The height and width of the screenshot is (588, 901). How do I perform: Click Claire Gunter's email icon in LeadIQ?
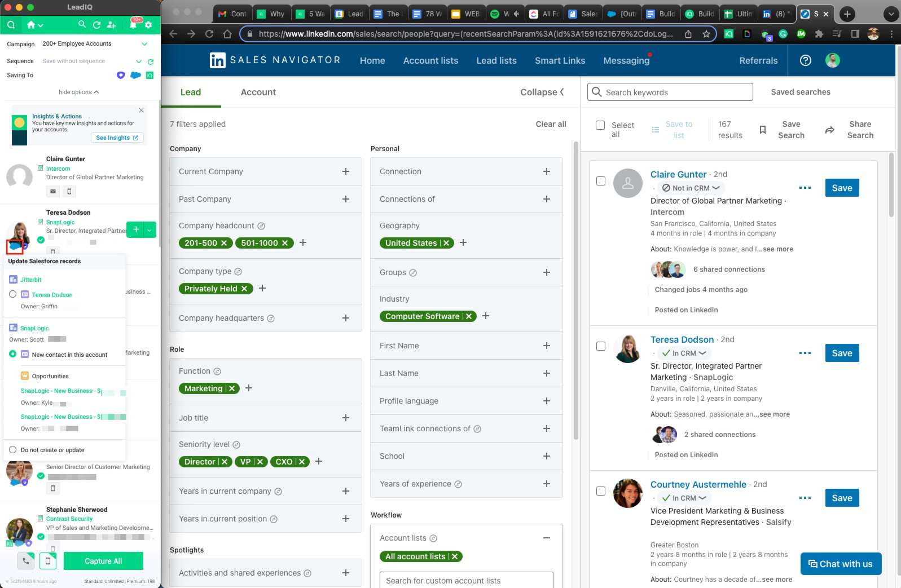tap(53, 191)
